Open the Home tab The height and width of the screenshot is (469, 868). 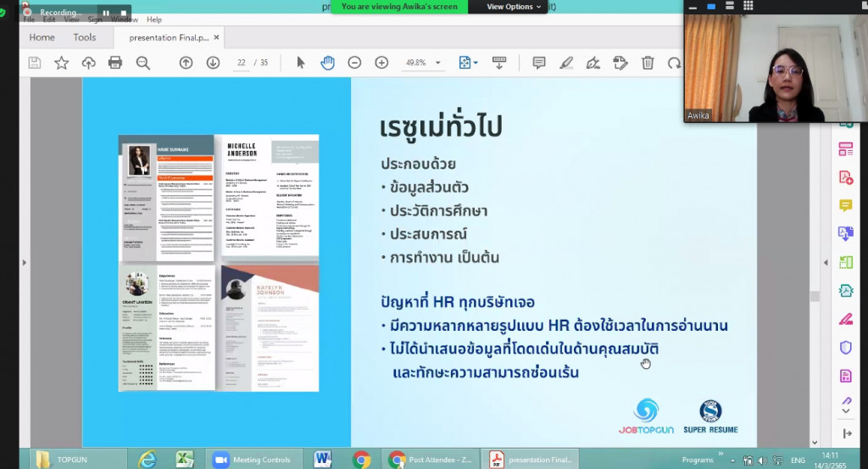(42, 37)
